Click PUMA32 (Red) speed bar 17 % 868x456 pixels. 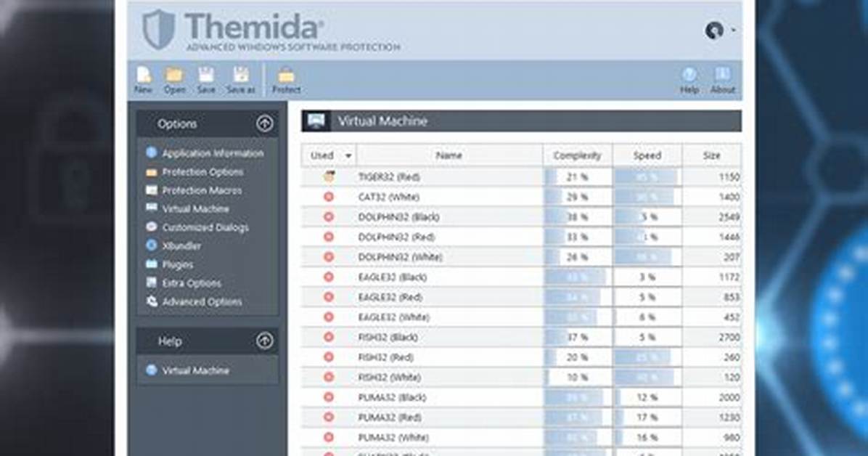(x=647, y=418)
